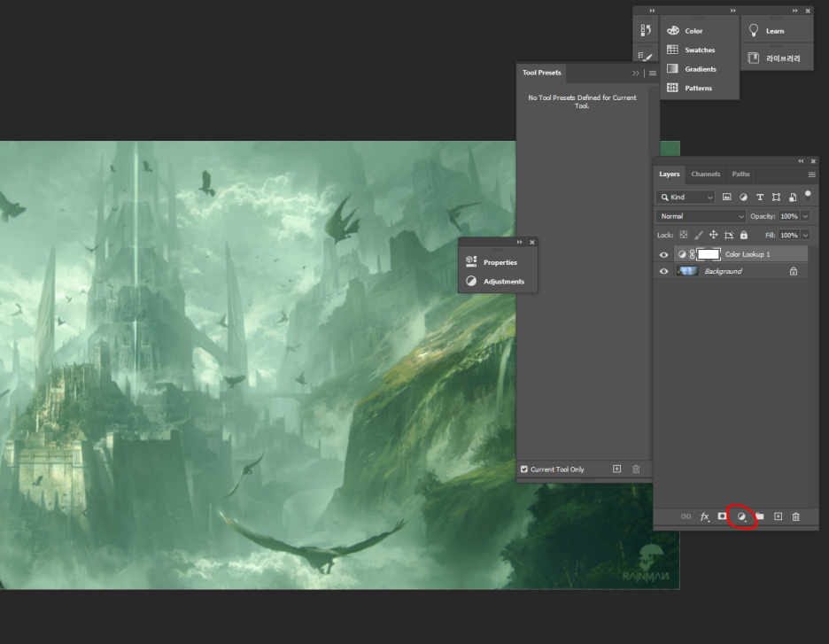
Task: Open the Opacity slider dropdown arrow
Action: click(805, 216)
